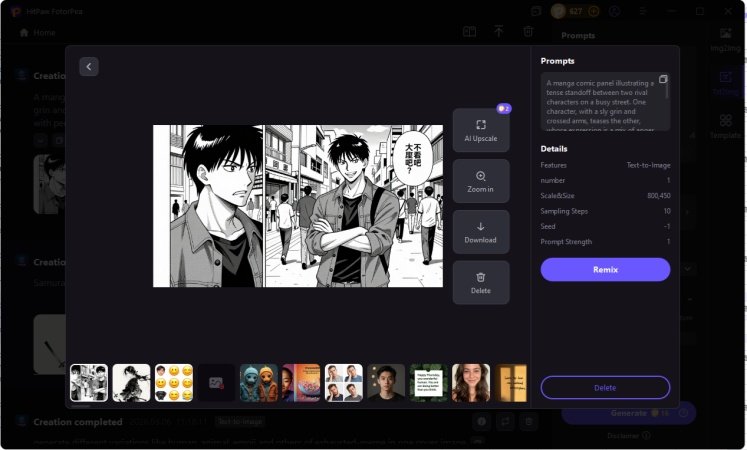Click the trash icon in the background toolbar
This screenshot has height=450, width=747.
pos(528,31)
